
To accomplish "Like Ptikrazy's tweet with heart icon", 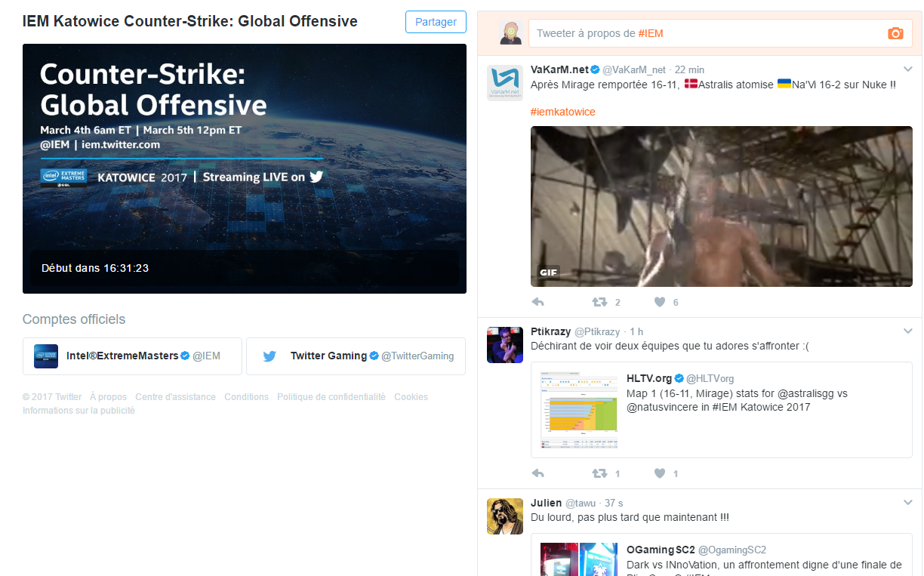I will [660, 473].
